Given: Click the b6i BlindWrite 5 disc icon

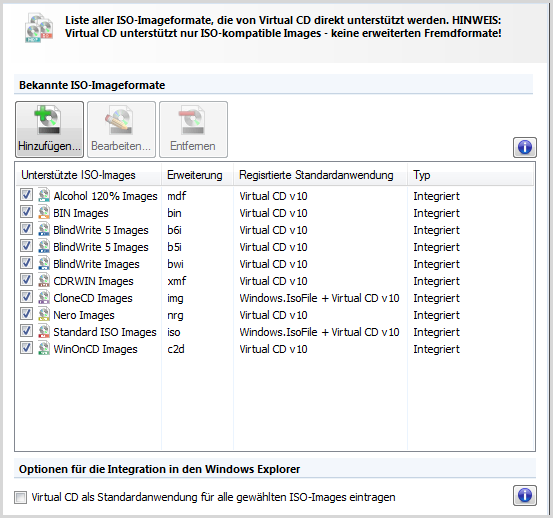Looking at the screenshot, I should [44, 229].
